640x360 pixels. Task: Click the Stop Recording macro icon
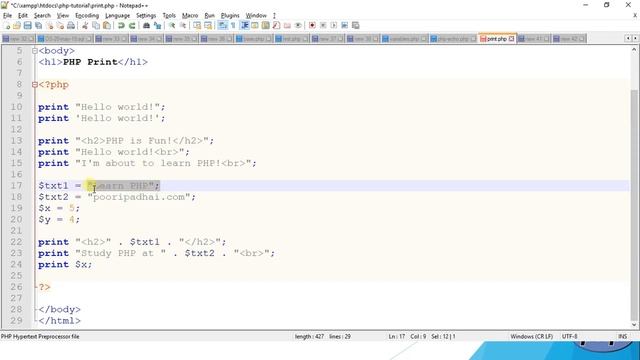click(x=323, y=25)
